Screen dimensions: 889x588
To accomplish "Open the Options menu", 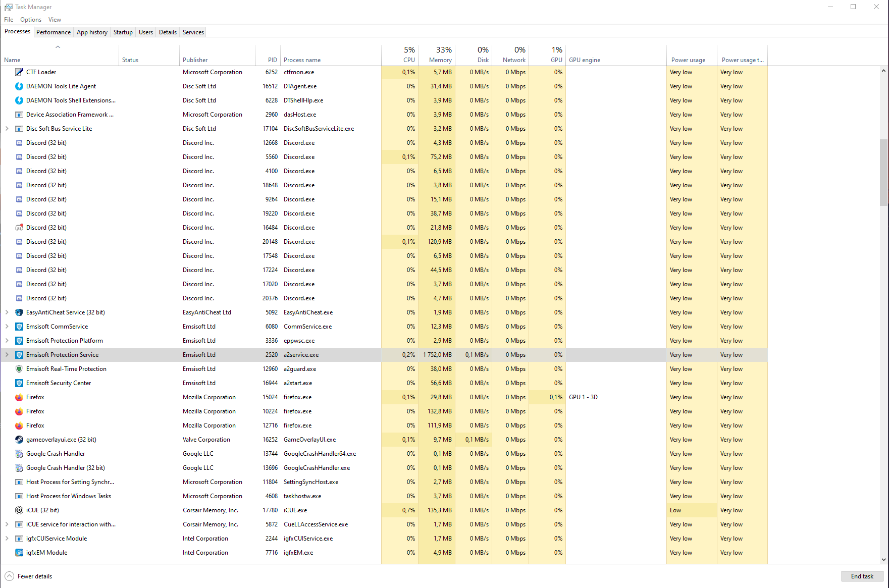I will coord(31,20).
